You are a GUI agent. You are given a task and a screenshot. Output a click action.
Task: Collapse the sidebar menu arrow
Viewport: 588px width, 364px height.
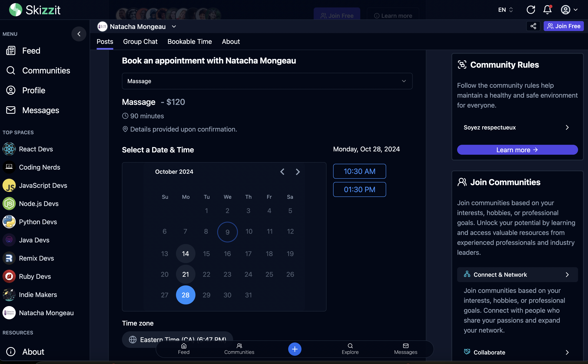click(x=79, y=34)
